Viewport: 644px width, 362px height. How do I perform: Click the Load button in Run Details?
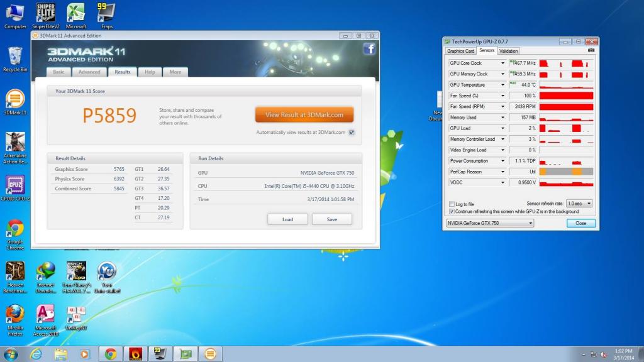287,219
